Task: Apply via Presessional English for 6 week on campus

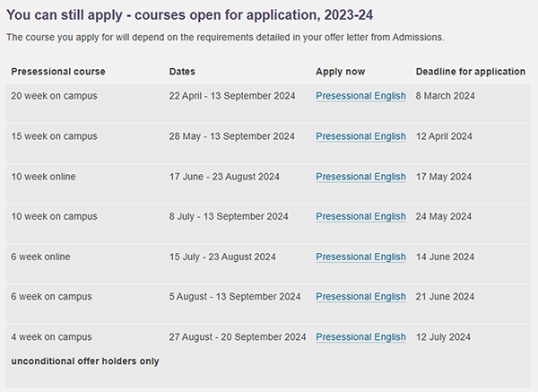Action: [360, 297]
